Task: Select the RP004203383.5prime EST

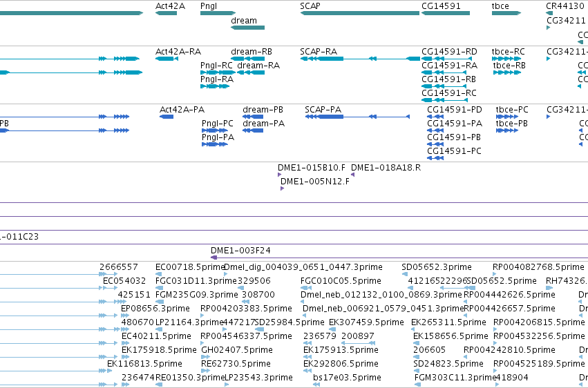Action: (x=202, y=316)
